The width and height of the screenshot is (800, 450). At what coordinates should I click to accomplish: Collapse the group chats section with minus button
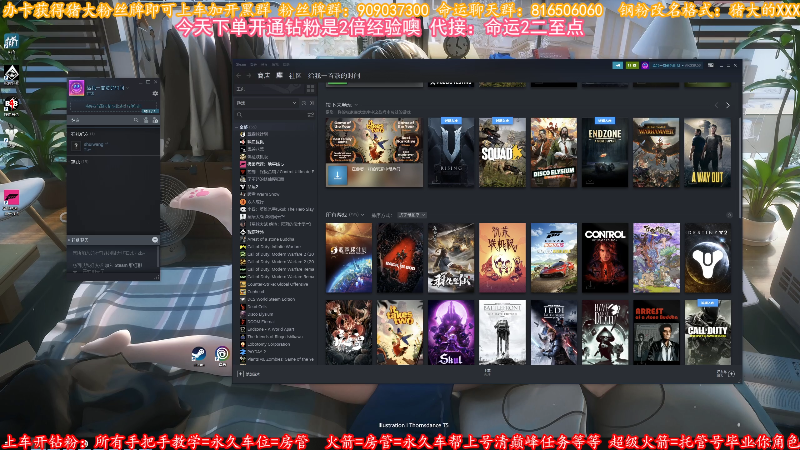(155, 240)
